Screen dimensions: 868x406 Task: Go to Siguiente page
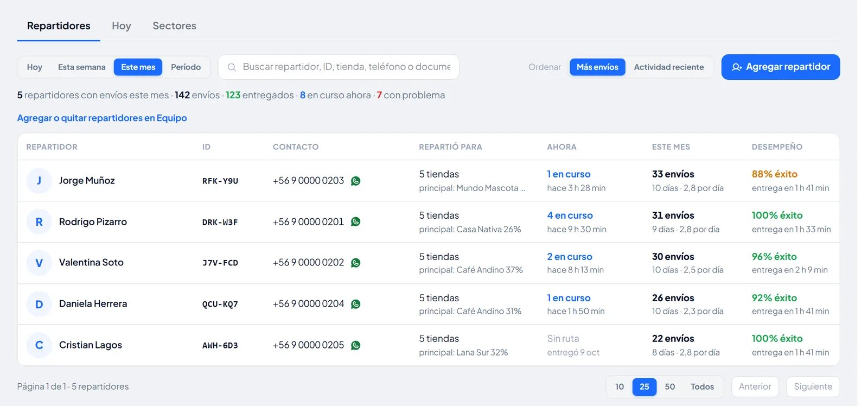pos(813,386)
